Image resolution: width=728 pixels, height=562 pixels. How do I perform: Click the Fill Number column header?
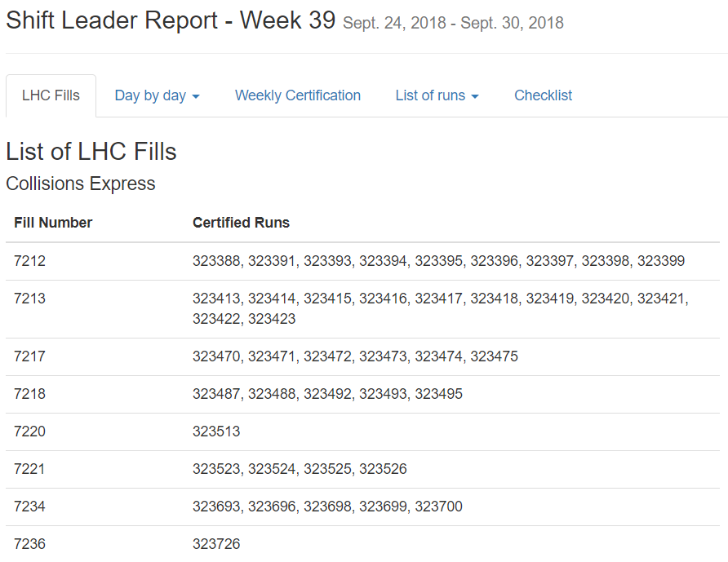[x=53, y=223]
